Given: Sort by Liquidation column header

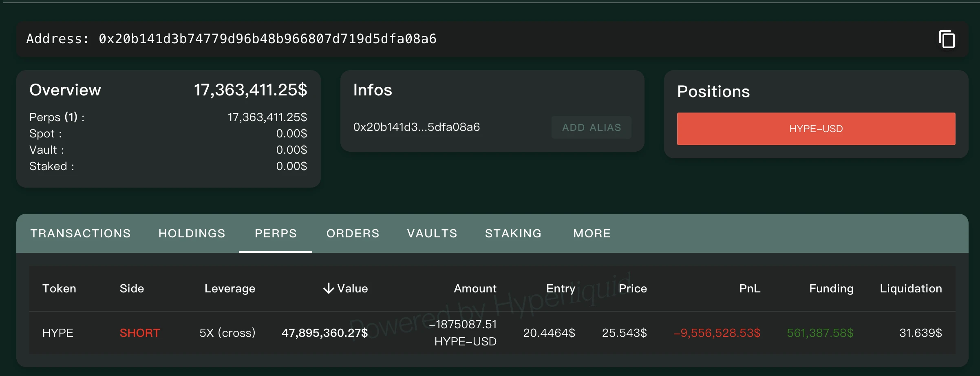Looking at the screenshot, I should 911,289.
